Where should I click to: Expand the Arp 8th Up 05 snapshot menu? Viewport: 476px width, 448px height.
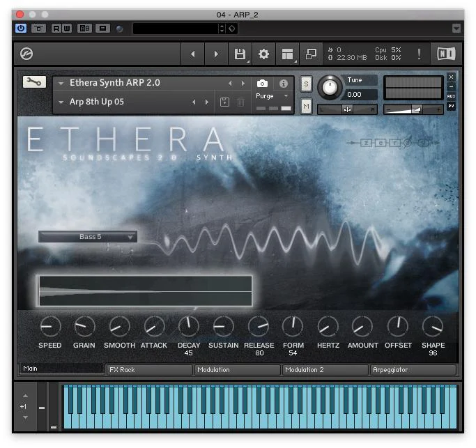point(61,102)
